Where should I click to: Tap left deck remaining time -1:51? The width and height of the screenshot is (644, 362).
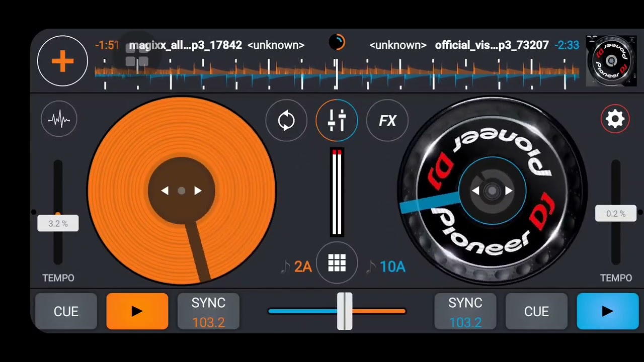[x=107, y=45]
